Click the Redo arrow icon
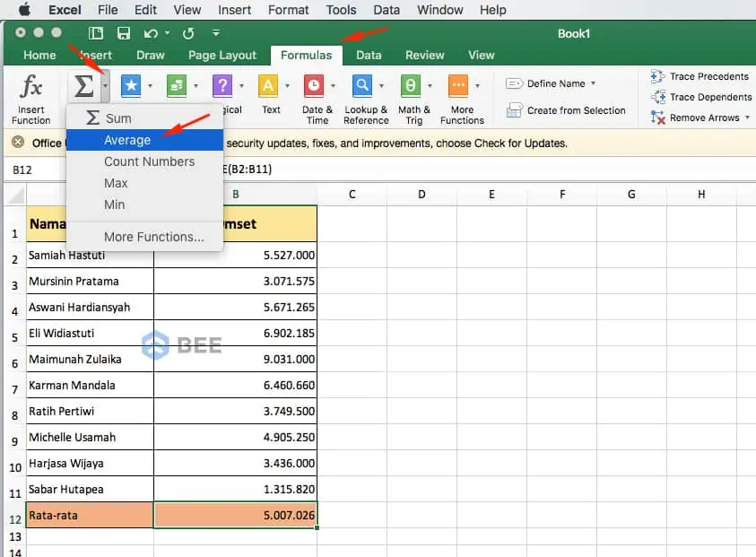Viewport: 756px width, 557px height. coord(188,33)
